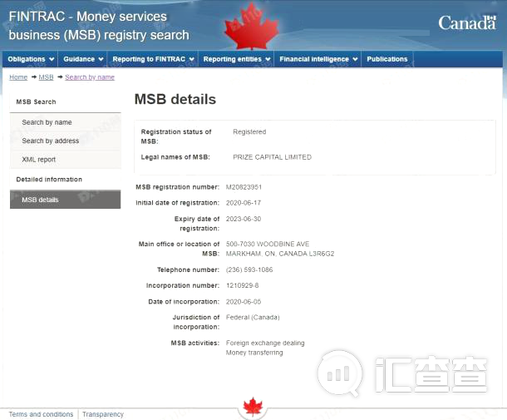Screen dimensions: 507x420
Task: Open the Transparency footer link
Action: 103,414
